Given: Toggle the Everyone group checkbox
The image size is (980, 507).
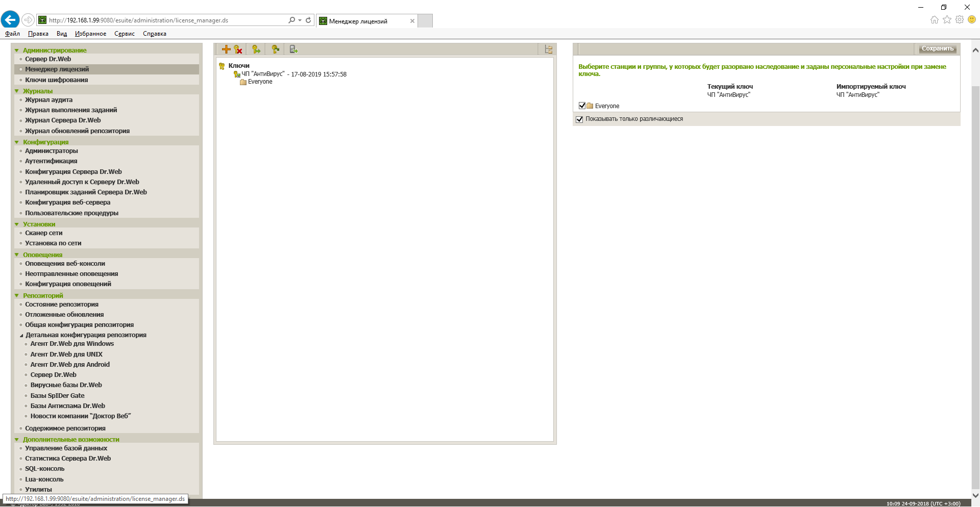Looking at the screenshot, I should [x=582, y=106].
